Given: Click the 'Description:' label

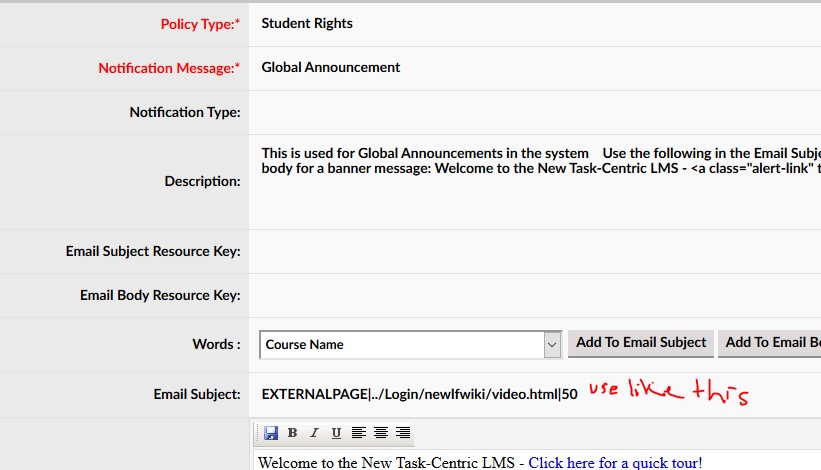Looking at the screenshot, I should [202, 181].
